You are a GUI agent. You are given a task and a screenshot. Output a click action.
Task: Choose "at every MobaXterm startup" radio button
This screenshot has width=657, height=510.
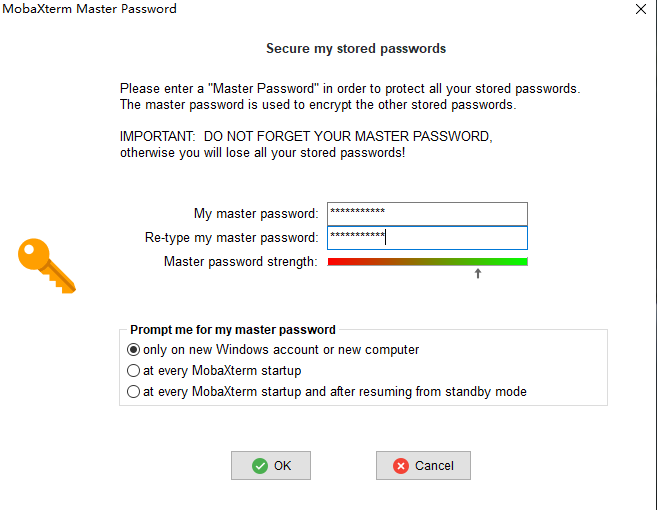click(x=134, y=371)
